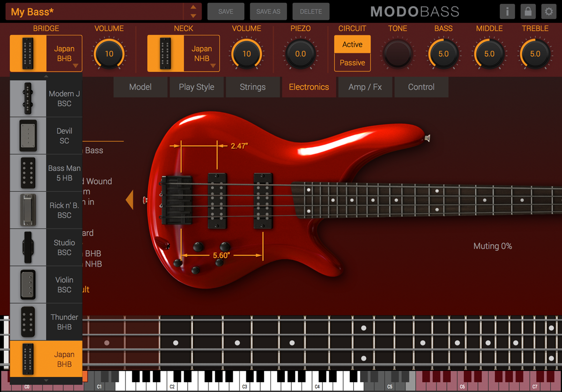Click the C1 key on keyboard
The image size is (562, 392).
coord(99,387)
